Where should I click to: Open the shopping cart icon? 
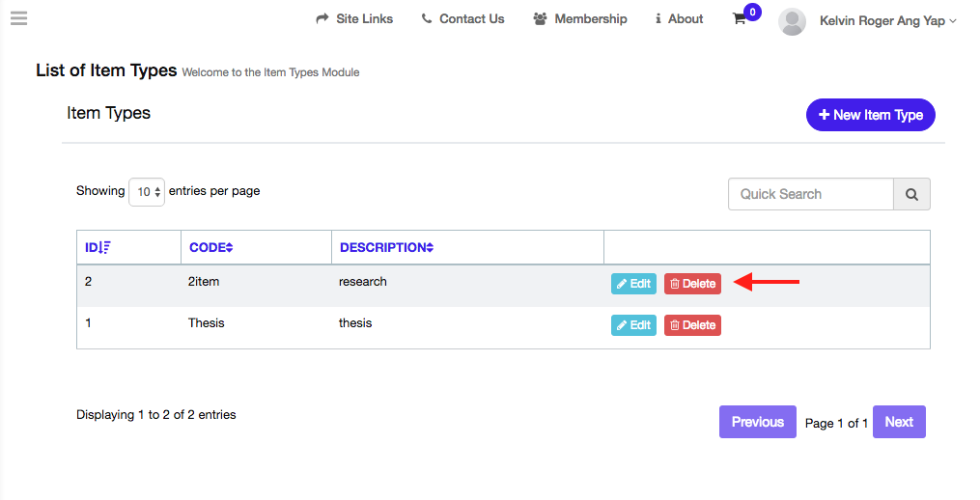click(x=740, y=18)
